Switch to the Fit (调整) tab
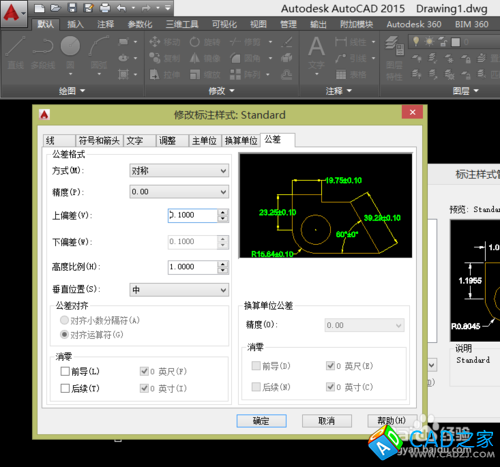Image resolution: width=500 pixels, height=467 pixels. [172, 141]
